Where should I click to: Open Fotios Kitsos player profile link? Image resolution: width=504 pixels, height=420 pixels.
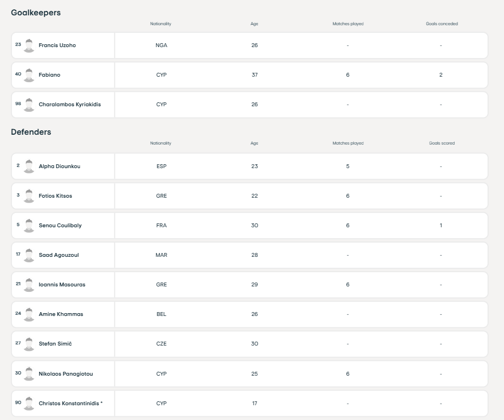(55, 196)
